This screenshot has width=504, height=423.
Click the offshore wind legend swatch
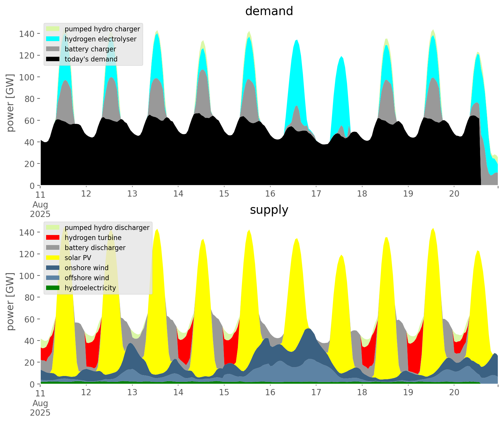coord(53,278)
